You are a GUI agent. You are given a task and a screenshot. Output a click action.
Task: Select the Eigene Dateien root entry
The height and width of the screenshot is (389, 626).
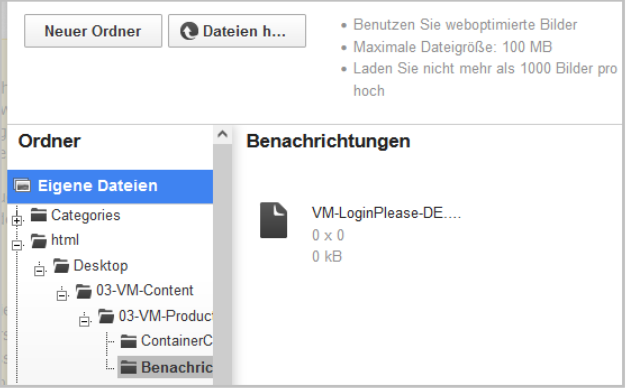(x=110, y=186)
